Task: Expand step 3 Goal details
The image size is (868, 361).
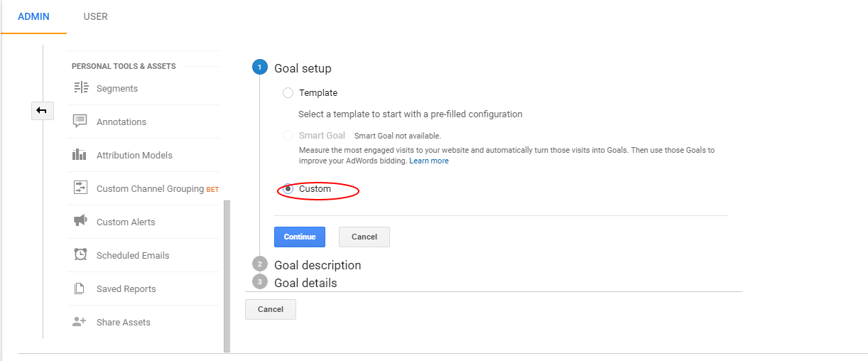Action: pyautogui.click(x=305, y=283)
